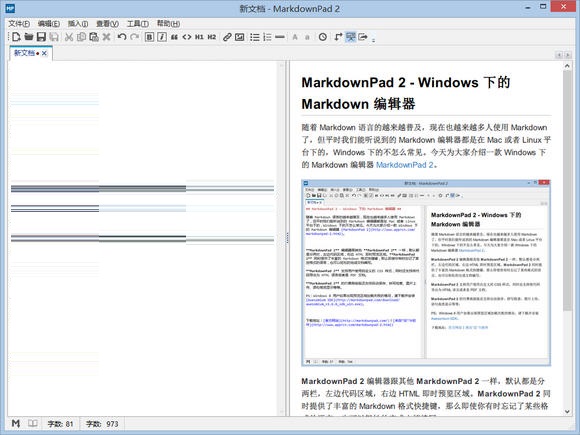Image resolution: width=580 pixels, height=435 pixels.
Task: Click the Markdown M icon in status bar
Action: click(x=16, y=423)
